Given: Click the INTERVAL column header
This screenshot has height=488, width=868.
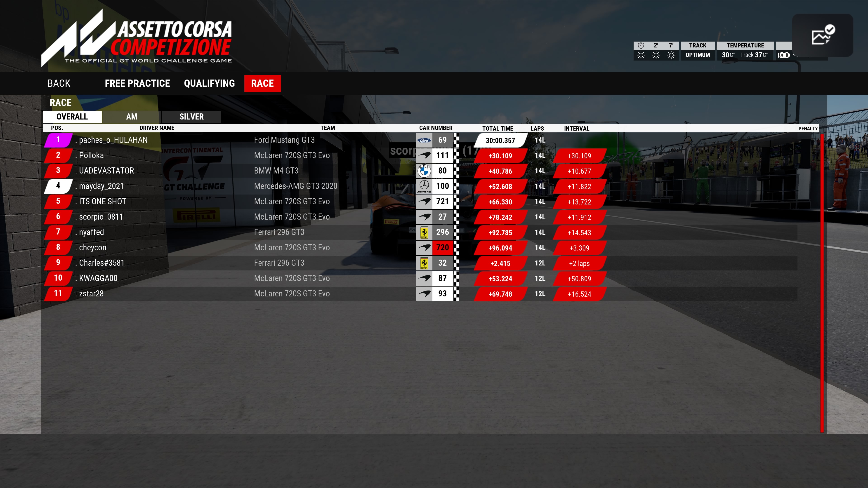Looking at the screenshot, I should coord(577,128).
